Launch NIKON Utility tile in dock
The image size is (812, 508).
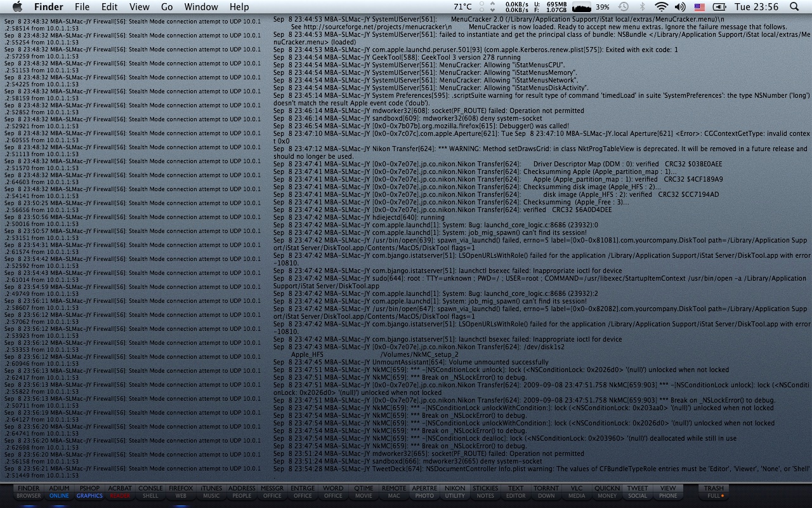455,492
